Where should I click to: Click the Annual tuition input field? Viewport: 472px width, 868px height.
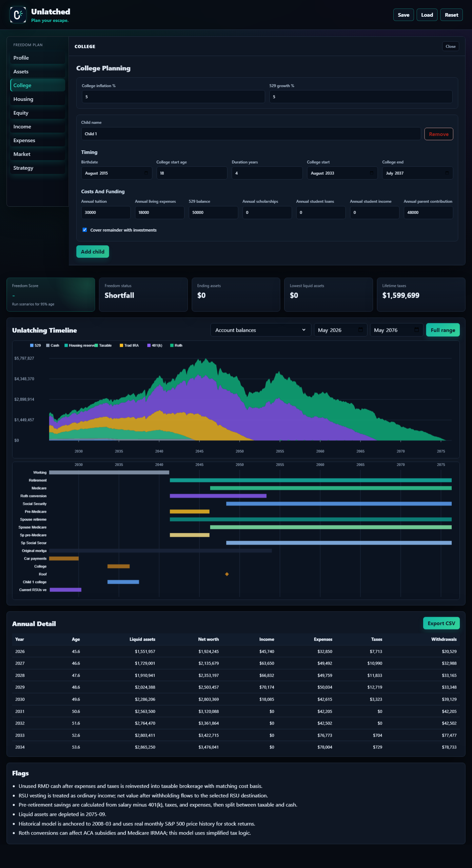click(106, 213)
